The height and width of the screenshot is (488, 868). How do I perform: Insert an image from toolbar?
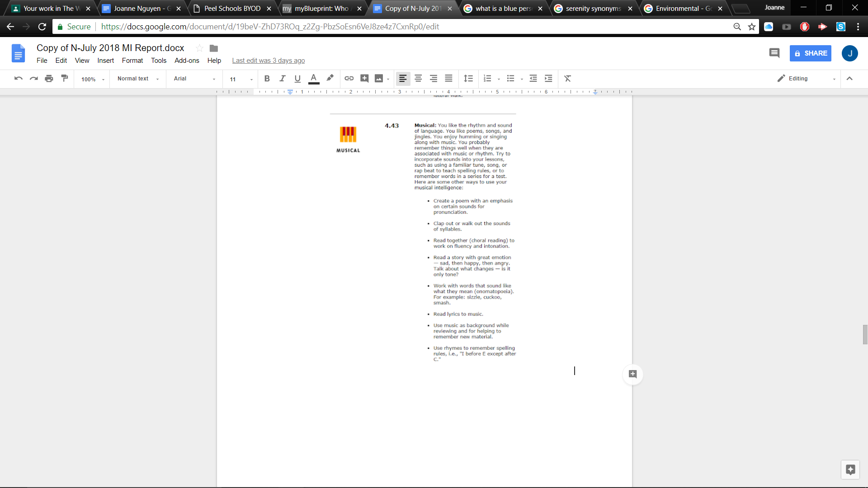(379, 79)
